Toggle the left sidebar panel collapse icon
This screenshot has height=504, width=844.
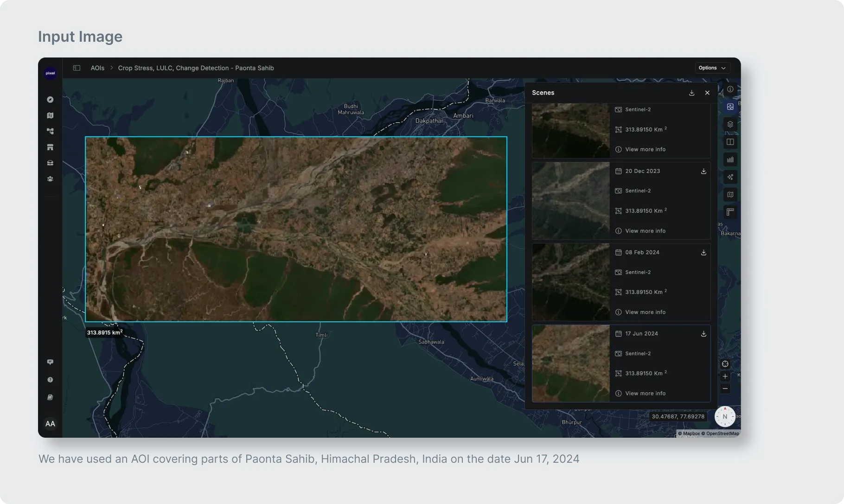pyautogui.click(x=77, y=68)
